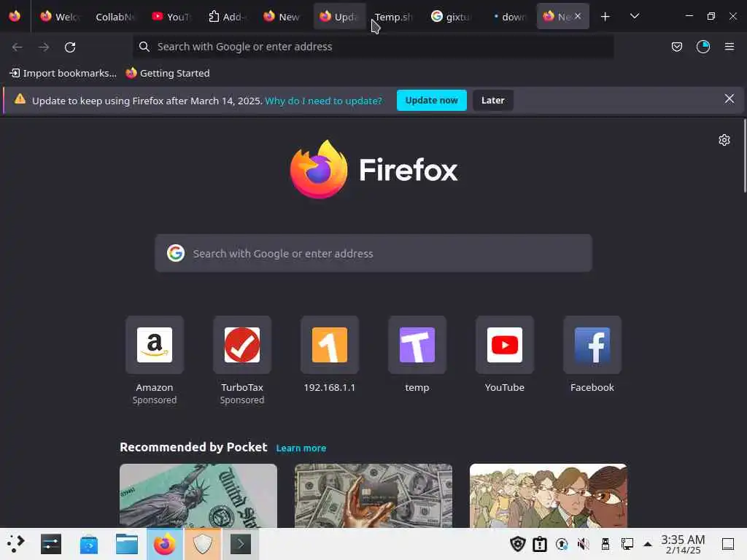Open terminal taskbar entry
Screen dimensions: 747x560
[x=241, y=544]
